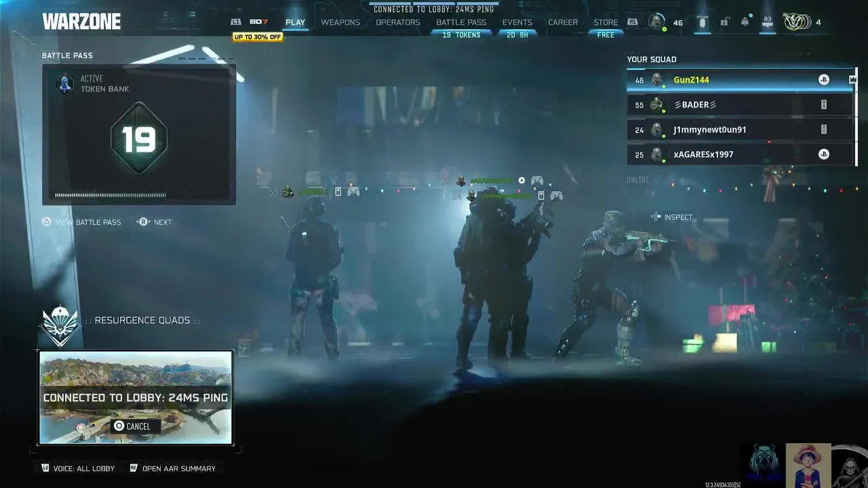Viewport: 868px width, 488px height.
Task: Click the battle pass progress bar
Action: [111, 195]
